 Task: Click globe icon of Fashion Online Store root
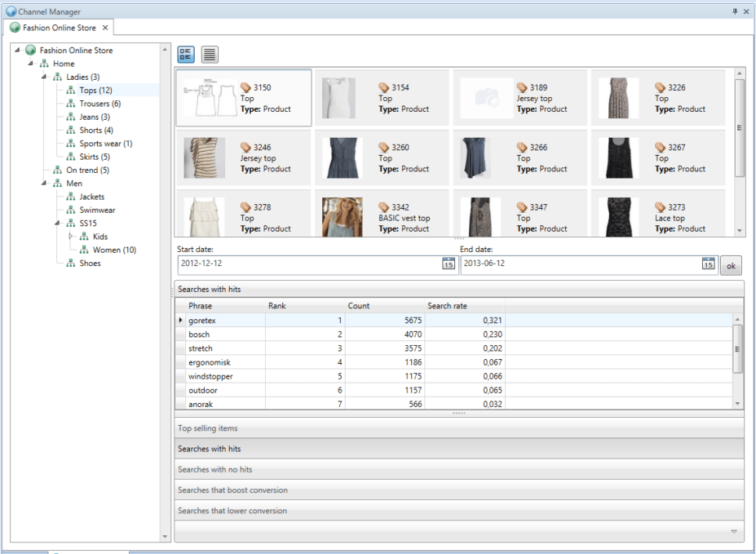pos(31,51)
